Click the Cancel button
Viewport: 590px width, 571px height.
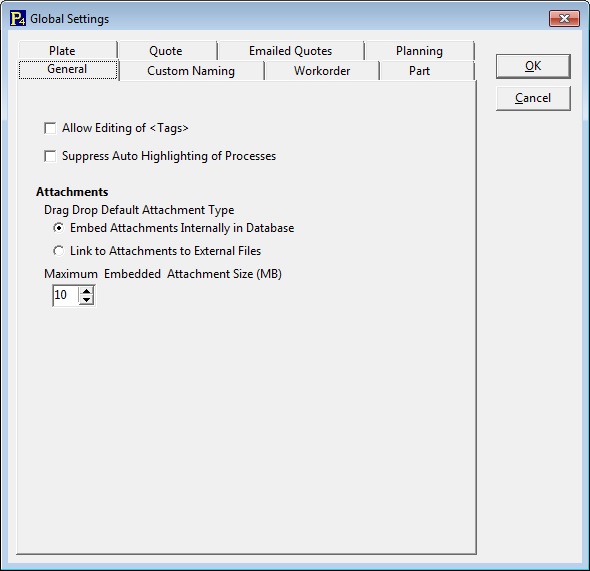[x=533, y=98]
